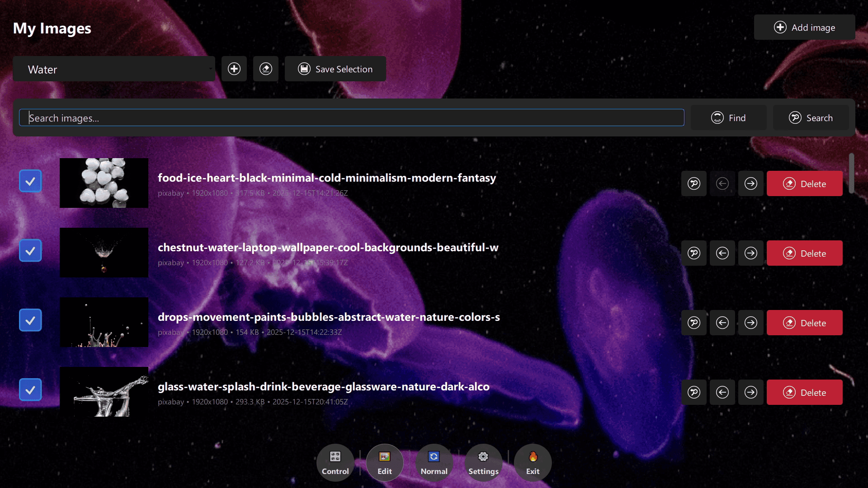The width and height of the screenshot is (868, 488).
Task: Click the 293.3 KB metadata line
Action: click(x=253, y=402)
